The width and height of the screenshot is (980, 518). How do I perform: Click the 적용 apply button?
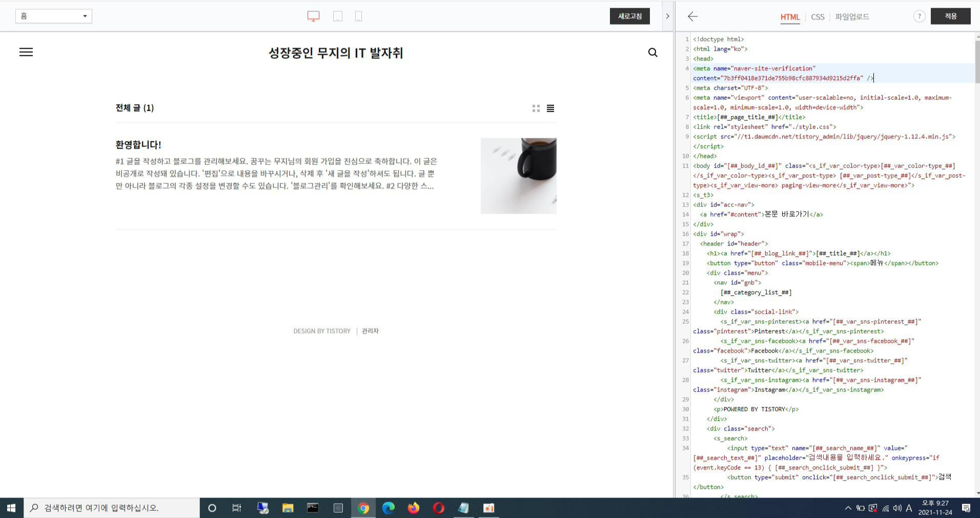click(x=951, y=16)
